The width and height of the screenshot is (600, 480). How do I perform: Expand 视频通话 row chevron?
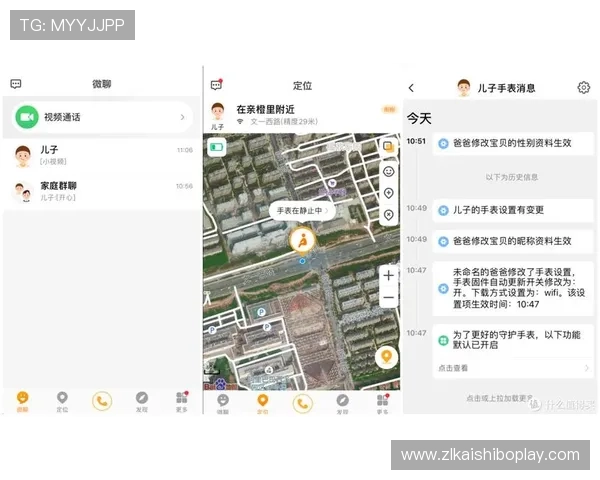(x=183, y=117)
